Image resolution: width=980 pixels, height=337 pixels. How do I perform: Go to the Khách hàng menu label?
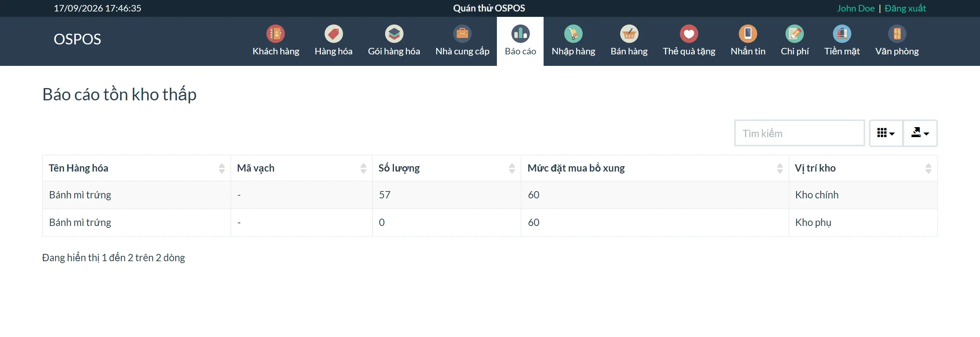point(276,51)
